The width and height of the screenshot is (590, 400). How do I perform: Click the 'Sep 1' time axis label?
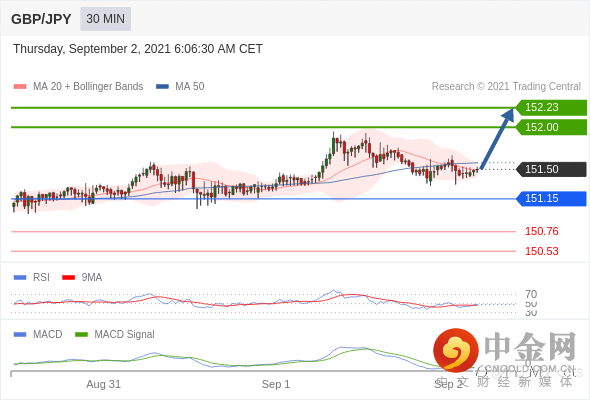pyautogui.click(x=276, y=384)
